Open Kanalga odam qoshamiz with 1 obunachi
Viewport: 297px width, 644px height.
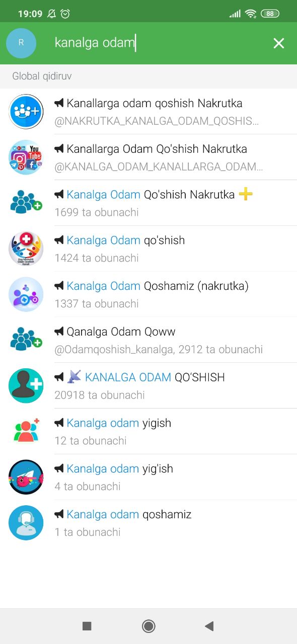[148, 523]
